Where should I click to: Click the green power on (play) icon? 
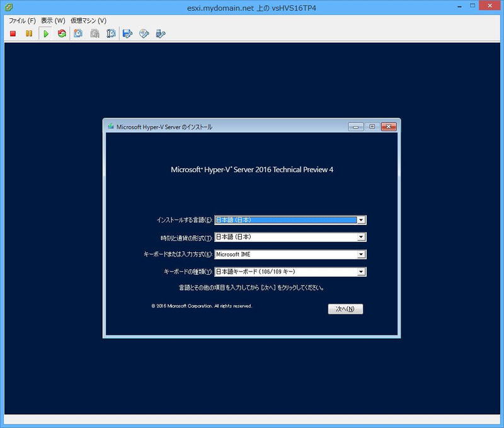45,33
